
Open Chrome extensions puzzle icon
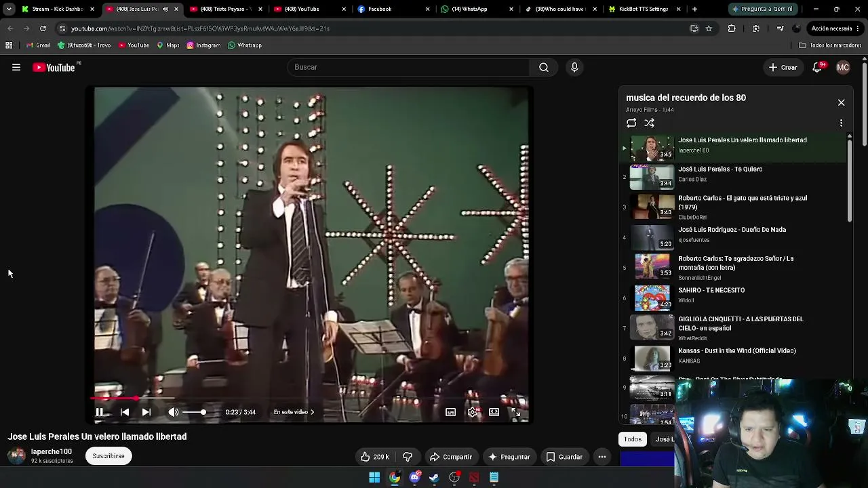click(x=732, y=28)
